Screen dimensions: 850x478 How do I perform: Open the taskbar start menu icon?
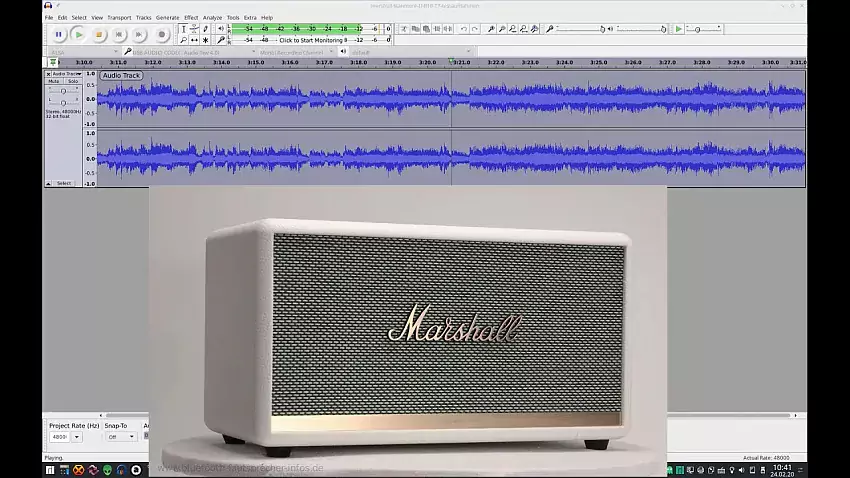tap(50, 470)
